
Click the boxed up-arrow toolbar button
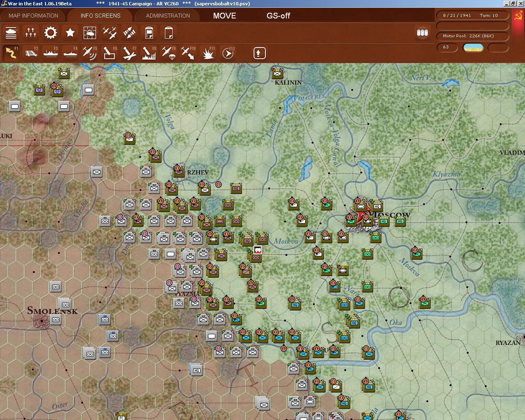coord(260,53)
